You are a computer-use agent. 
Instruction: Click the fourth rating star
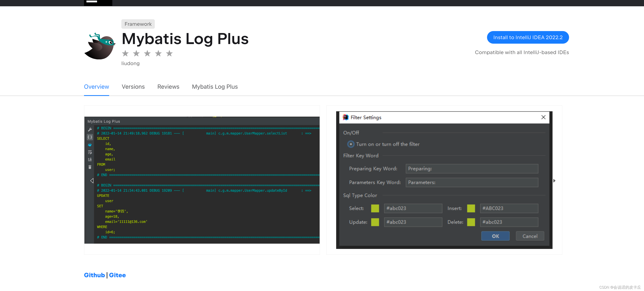click(x=158, y=53)
